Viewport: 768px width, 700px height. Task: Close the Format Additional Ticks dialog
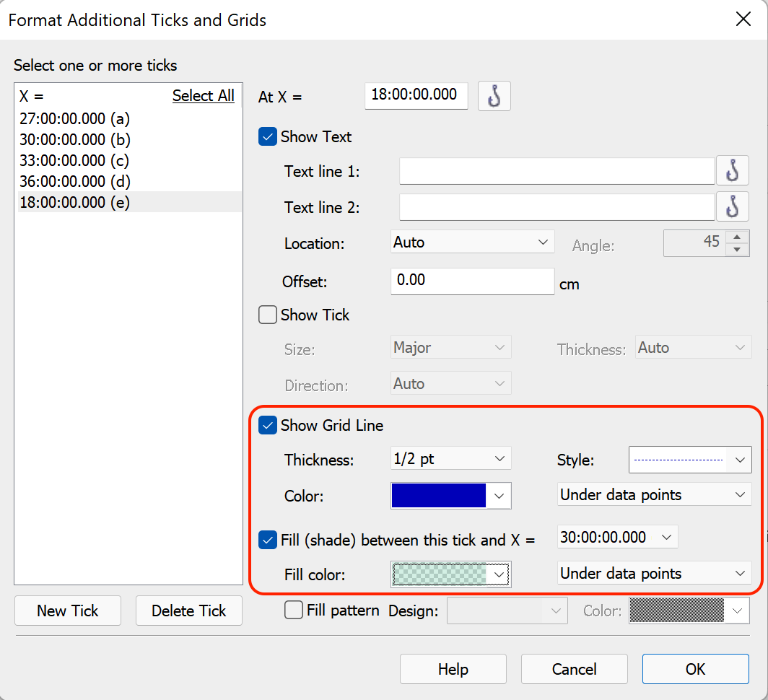point(743,19)
